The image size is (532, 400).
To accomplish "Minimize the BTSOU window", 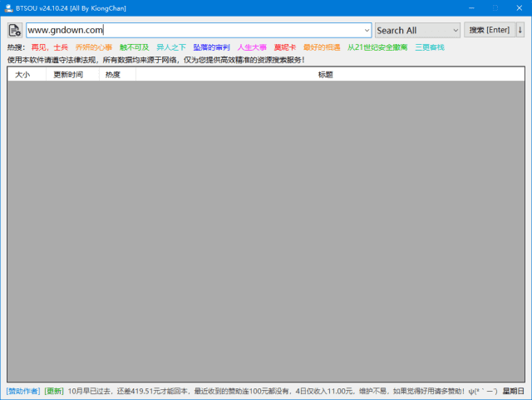I will [x=471, y=8].
